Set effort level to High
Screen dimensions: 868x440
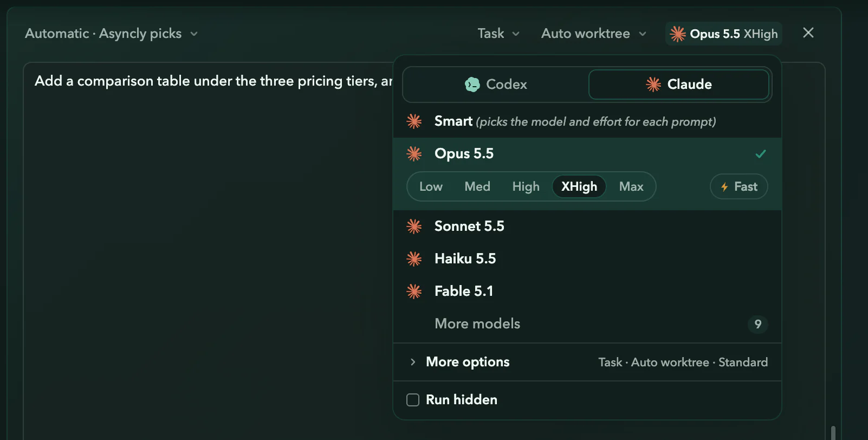coord(526,186)
